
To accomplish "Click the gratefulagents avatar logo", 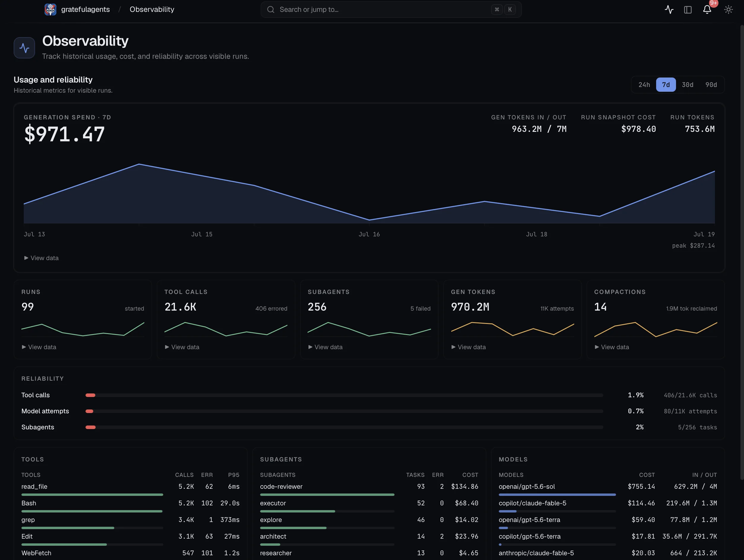I will click(x=50, y=10).
